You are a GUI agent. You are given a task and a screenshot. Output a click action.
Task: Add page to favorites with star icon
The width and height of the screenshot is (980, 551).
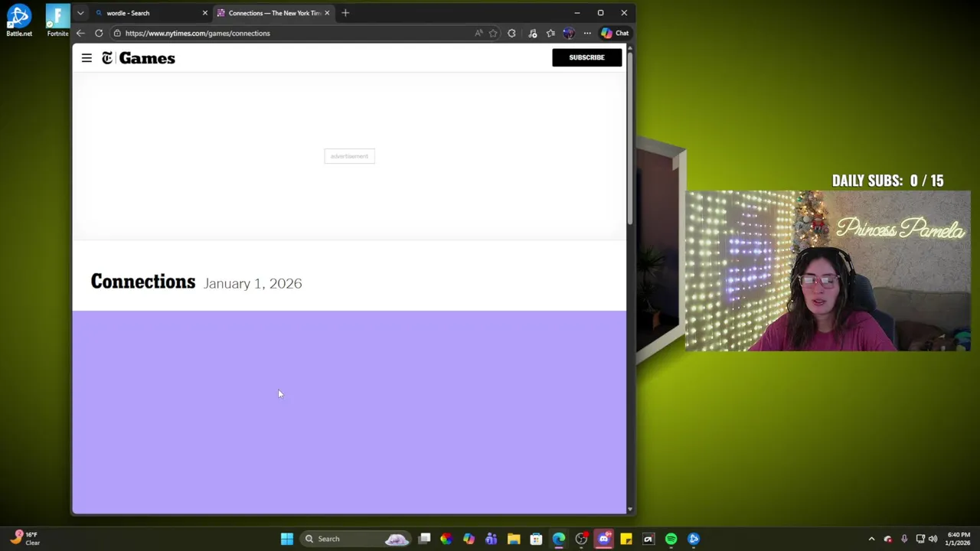[x=493, y=33]
